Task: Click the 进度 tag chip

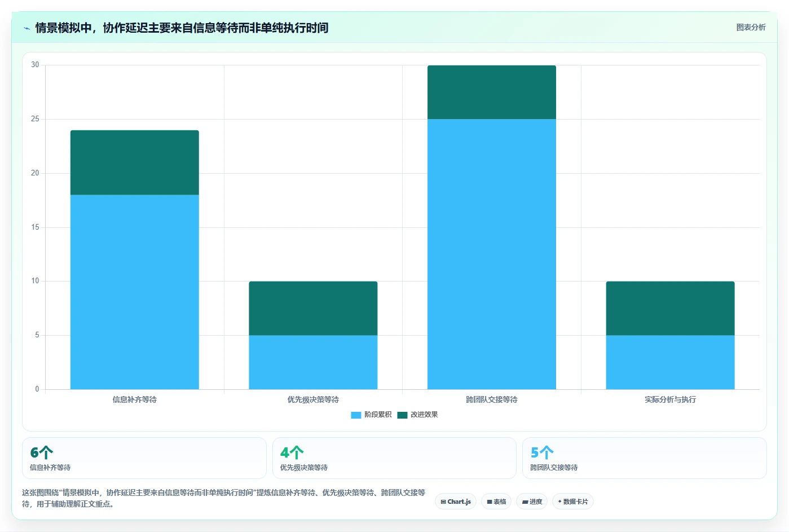Action: (532, 502)
